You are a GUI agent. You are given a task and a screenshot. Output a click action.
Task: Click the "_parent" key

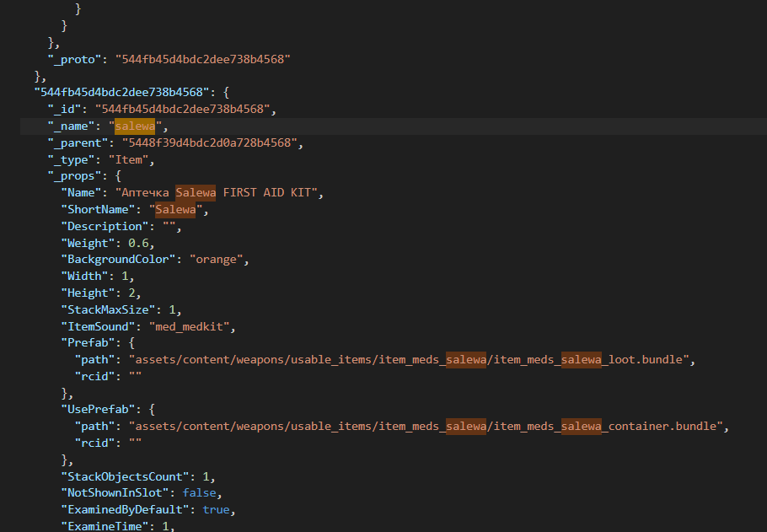point(78,143)
